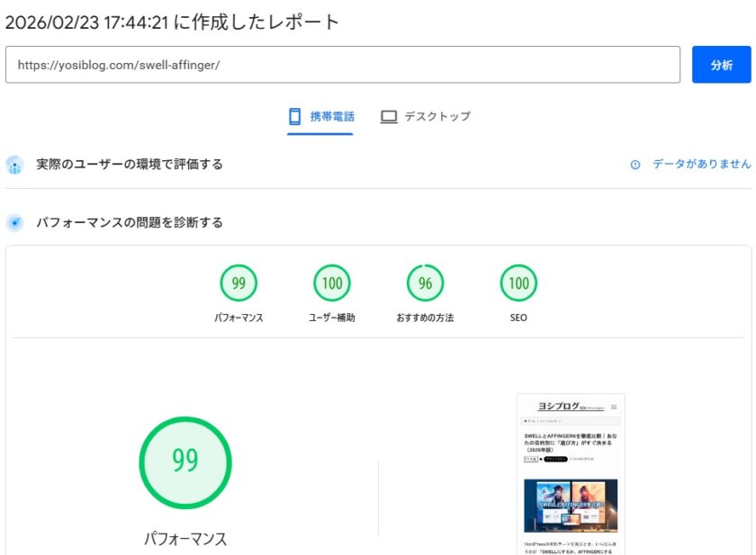The image size is (756, 555).
Task: Click the URL input field with yosiblog.com
Action: 342,65
